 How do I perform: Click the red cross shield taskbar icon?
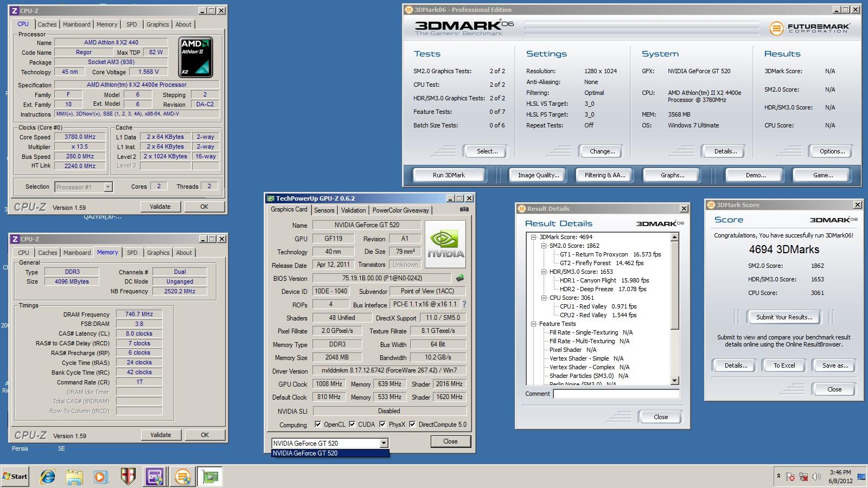[127, 477]
